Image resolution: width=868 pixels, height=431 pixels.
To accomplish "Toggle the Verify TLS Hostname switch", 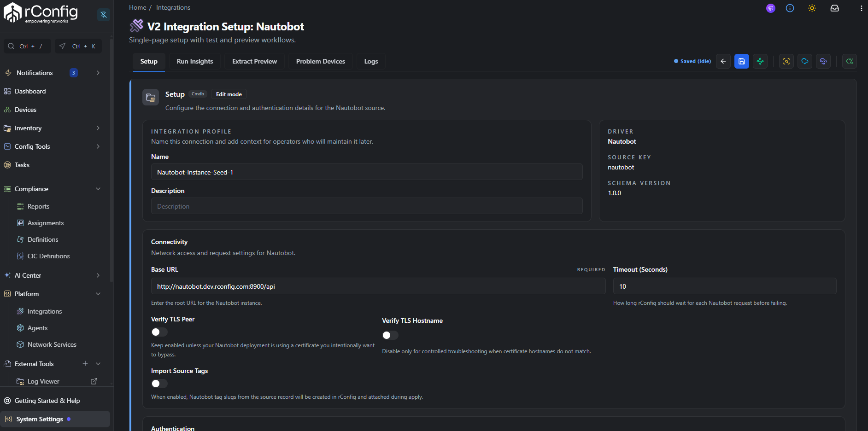I will pyautogui.click(x=390, y=335).
